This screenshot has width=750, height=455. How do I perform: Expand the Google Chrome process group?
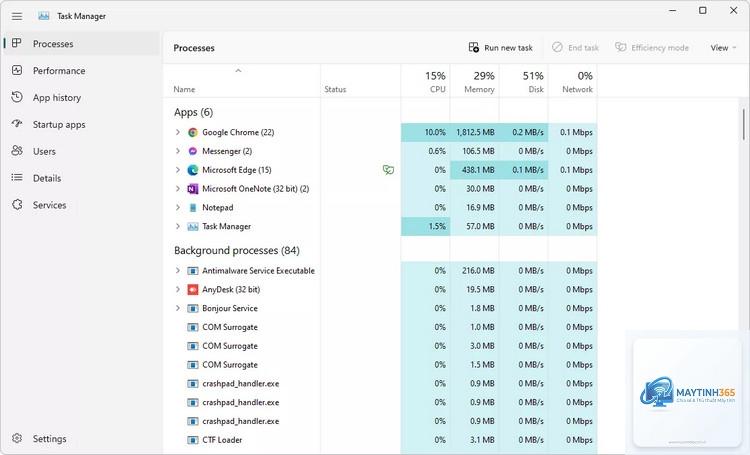point(177,132)
